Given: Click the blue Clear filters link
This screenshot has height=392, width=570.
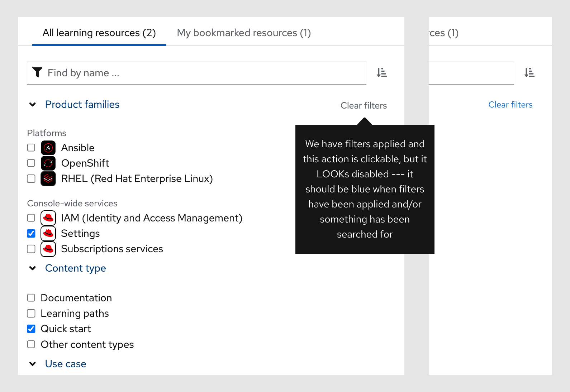Looking at the screenshot, I should (510, 105).
